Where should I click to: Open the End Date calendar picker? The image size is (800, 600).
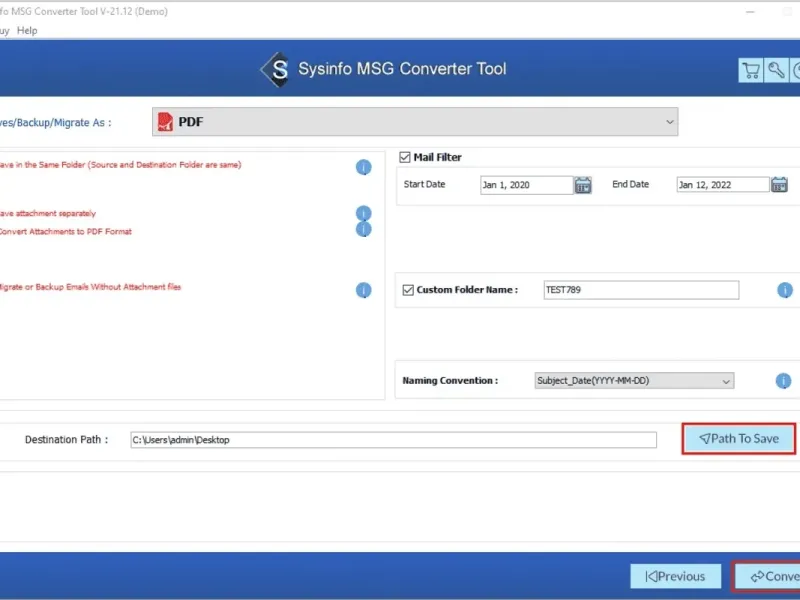tap(779, 185)
